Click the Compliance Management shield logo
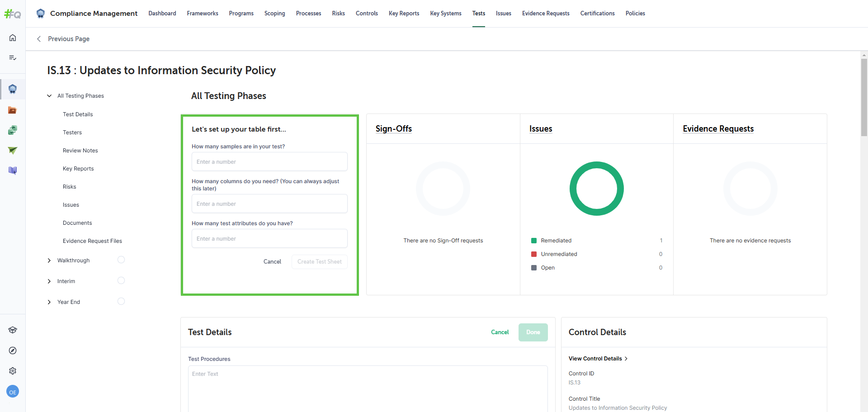 [x=41, y=14]
